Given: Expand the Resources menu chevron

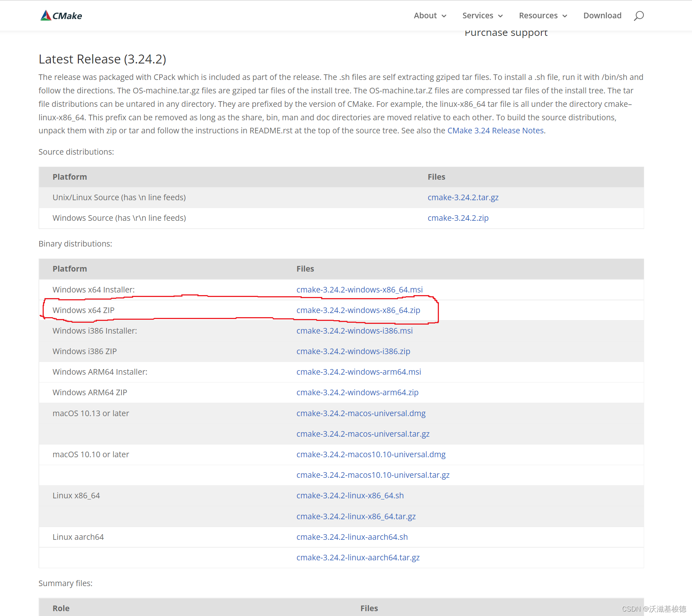Looking at the screenshot, I should pyautogui.click(x=565, y=16).
